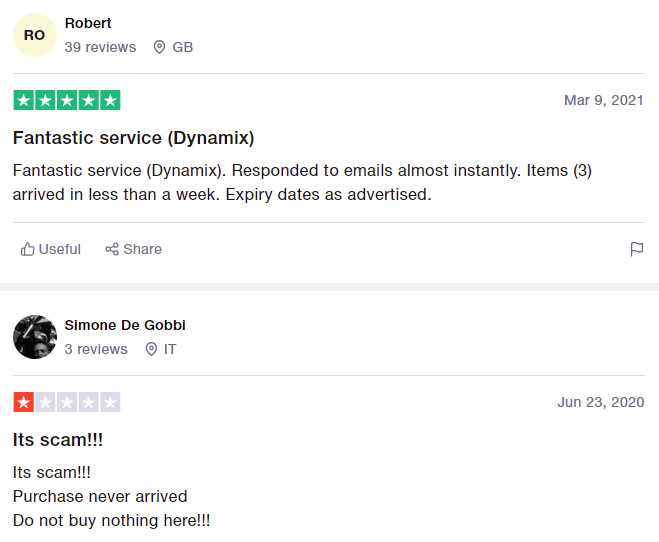Click the location pin beside GB
The width and height of the screenshot is (659, 542).
[x=159, y=47]
